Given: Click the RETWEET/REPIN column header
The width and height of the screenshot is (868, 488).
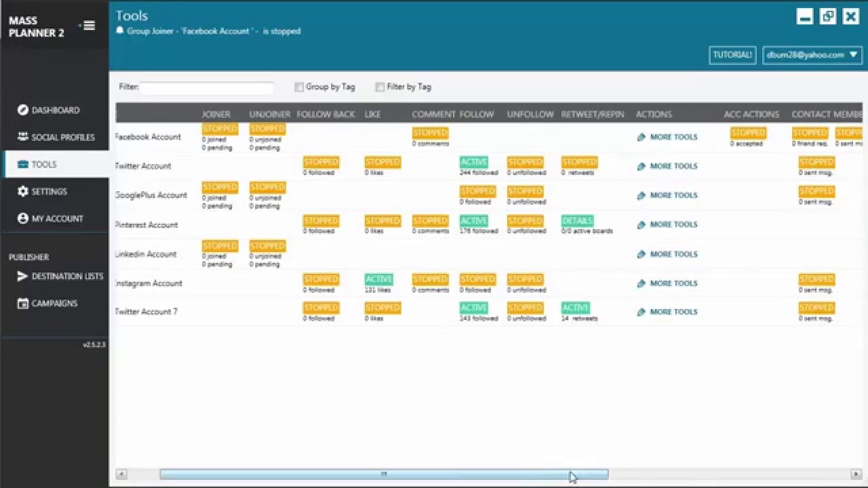Looking at the screenshot, I should pos(593,115).
